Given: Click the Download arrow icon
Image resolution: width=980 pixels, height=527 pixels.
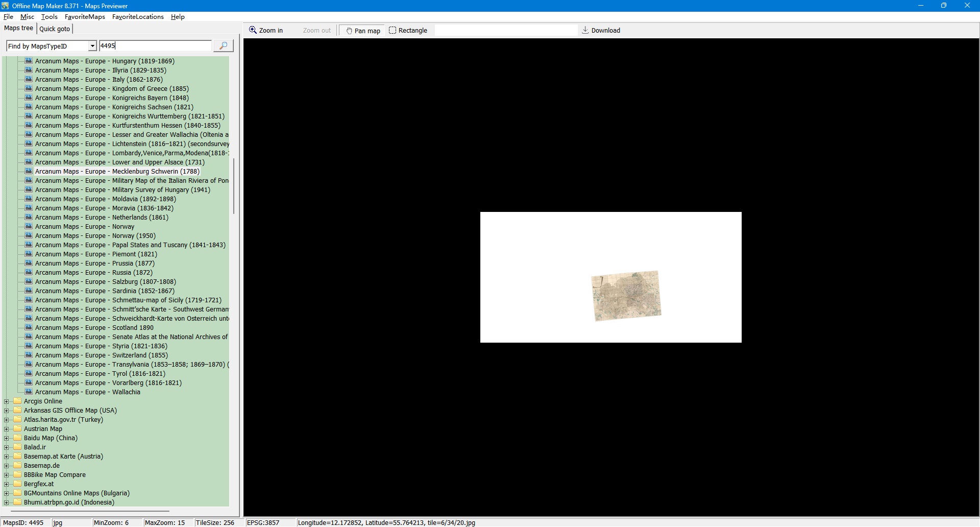Looking at the screenshot, I should [x=585, y=30].
